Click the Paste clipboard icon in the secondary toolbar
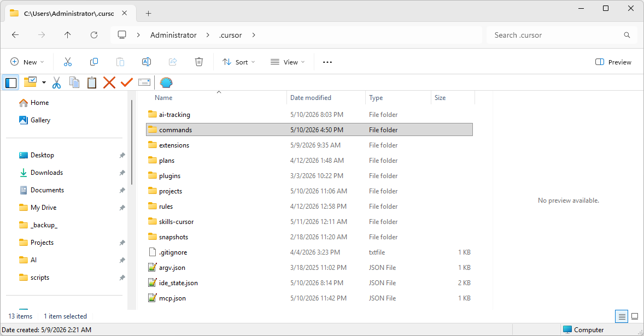 [92, 82]
